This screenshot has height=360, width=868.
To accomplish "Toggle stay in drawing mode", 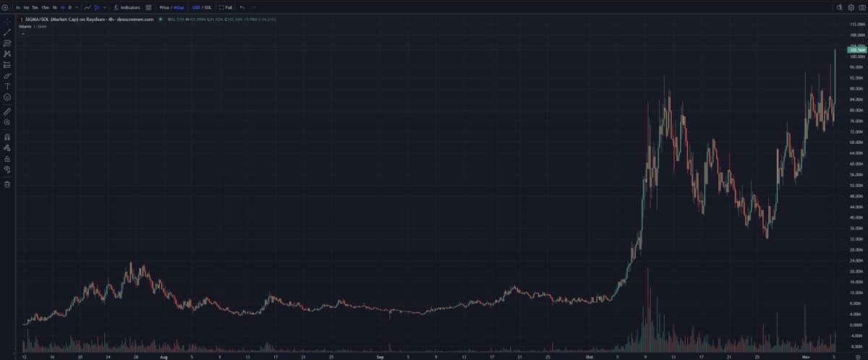I will point(7,147).
